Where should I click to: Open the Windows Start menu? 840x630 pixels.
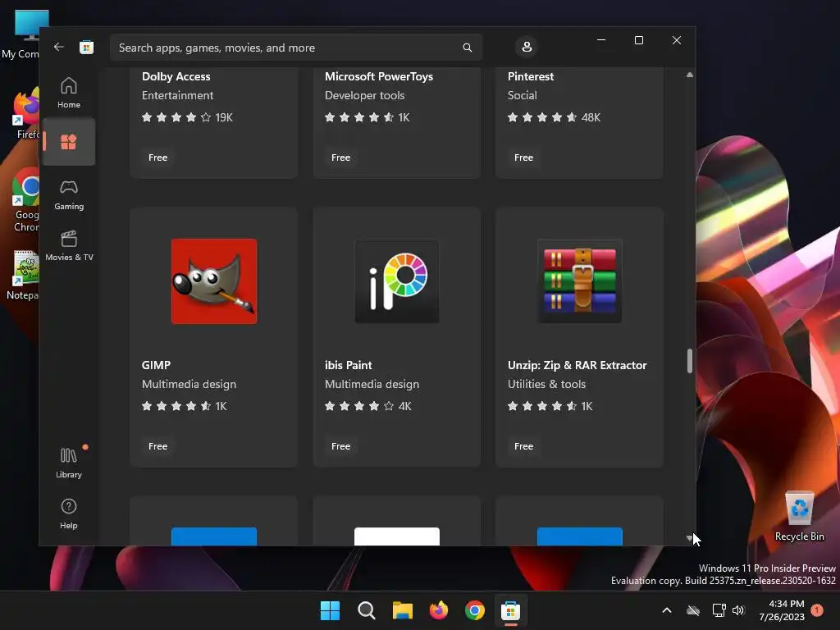tap(330, 610)
